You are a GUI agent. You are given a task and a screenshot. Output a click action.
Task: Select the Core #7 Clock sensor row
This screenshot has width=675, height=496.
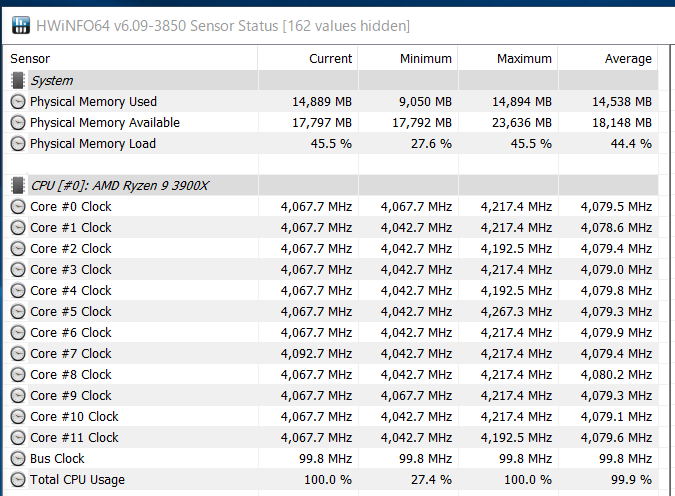tap(331, 353)
